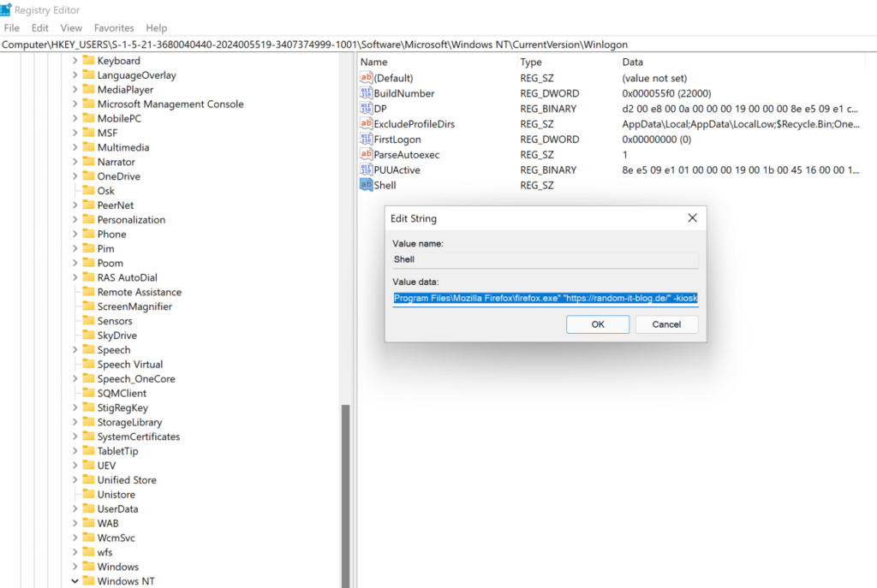Select the Shell string value icon

pos(367,185)
